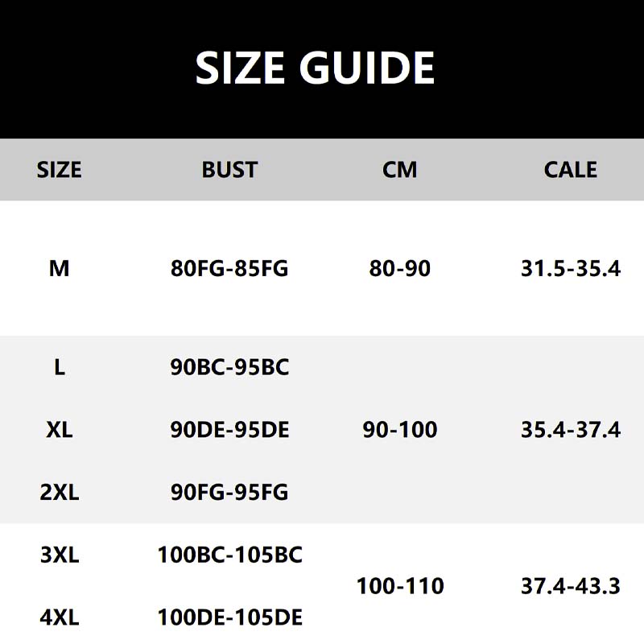Select the L size label
The image size is (644, 644).
(60, 367)
